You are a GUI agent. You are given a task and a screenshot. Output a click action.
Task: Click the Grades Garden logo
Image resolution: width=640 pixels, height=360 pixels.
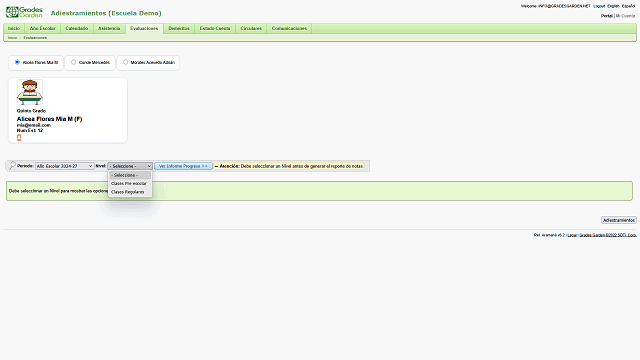[x=24, y=12]
